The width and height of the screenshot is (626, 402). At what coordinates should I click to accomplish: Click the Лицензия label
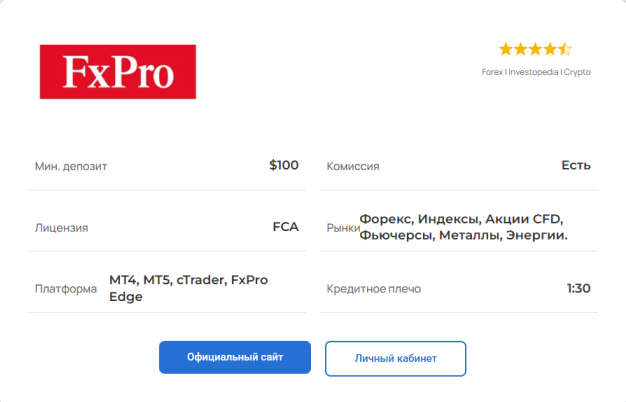[x=61, y=228]
